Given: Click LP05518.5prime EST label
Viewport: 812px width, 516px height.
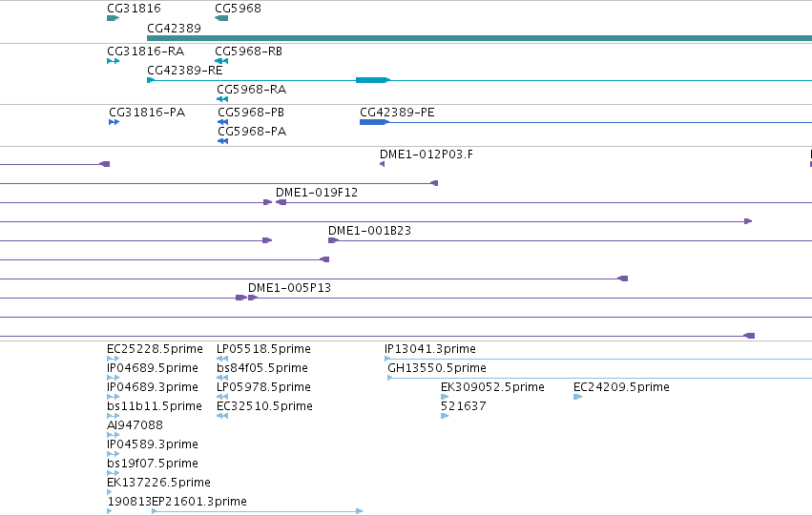Looking at the screenshot, I should [x=263, y=348].
